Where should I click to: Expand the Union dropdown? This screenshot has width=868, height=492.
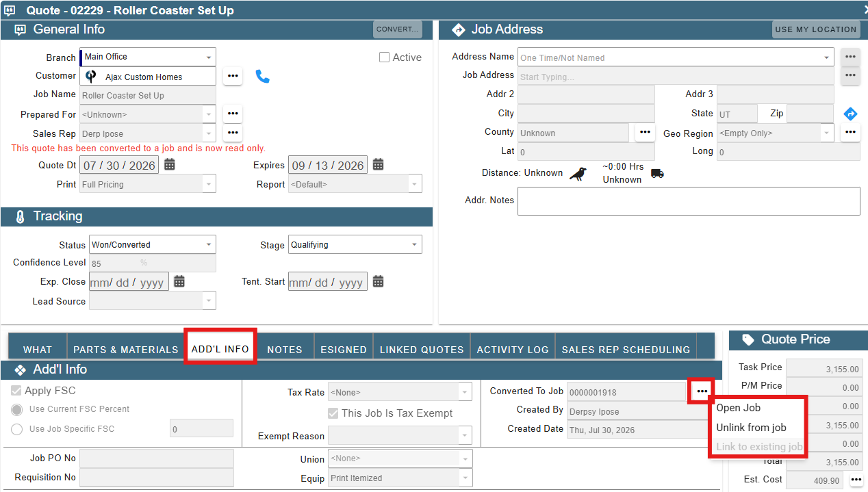(465, 458)
